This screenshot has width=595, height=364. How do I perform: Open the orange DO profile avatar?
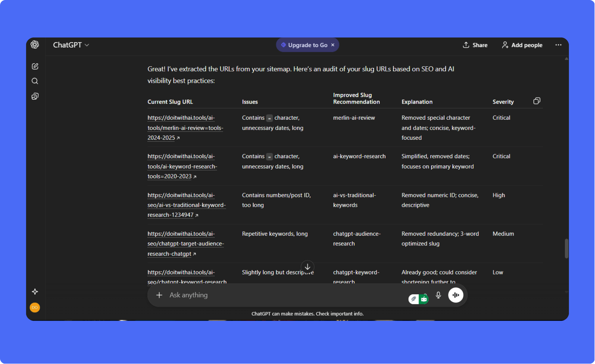pyautogui.click(x=35, y=308)
